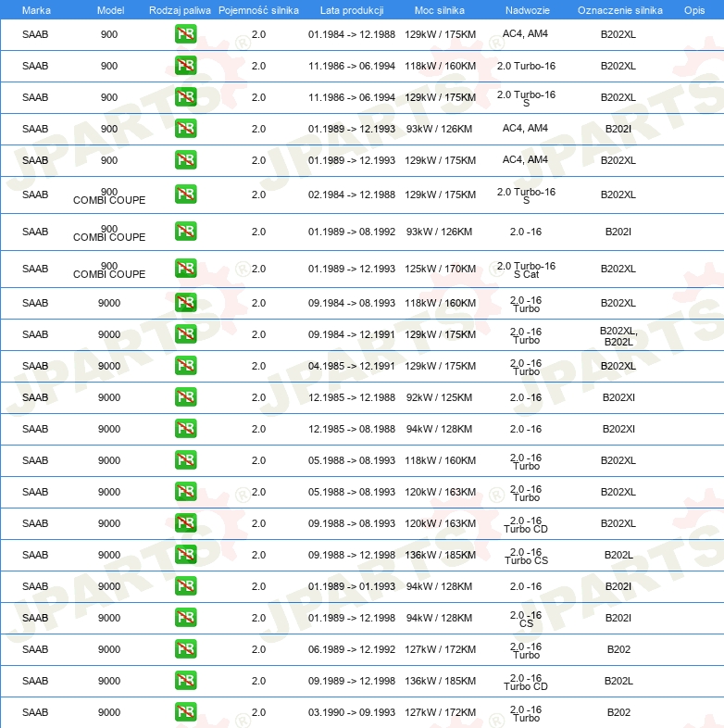Click the Moc silnika column header

pyautogui.click(x=440, y=10)
